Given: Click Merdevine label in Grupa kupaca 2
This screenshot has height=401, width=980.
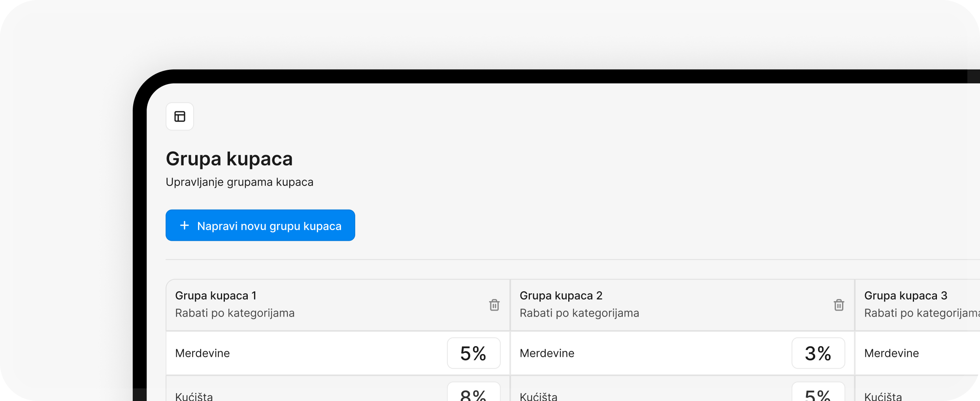Looking at the screenshot, I should coord(547,353).
